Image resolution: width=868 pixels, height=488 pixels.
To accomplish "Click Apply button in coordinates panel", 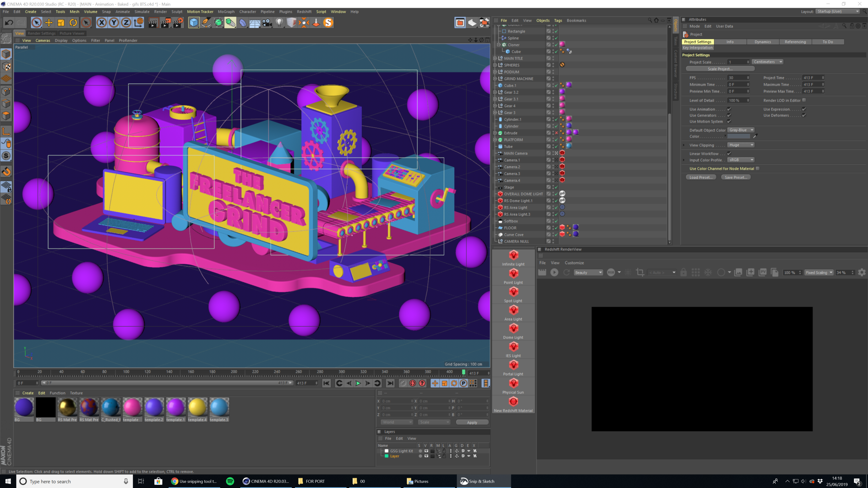I will coord(472,422).
